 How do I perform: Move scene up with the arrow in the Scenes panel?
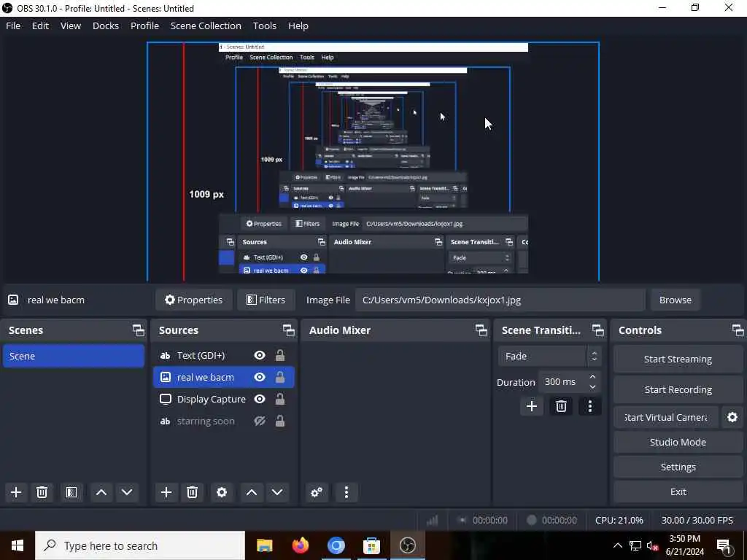pos(101,492)
